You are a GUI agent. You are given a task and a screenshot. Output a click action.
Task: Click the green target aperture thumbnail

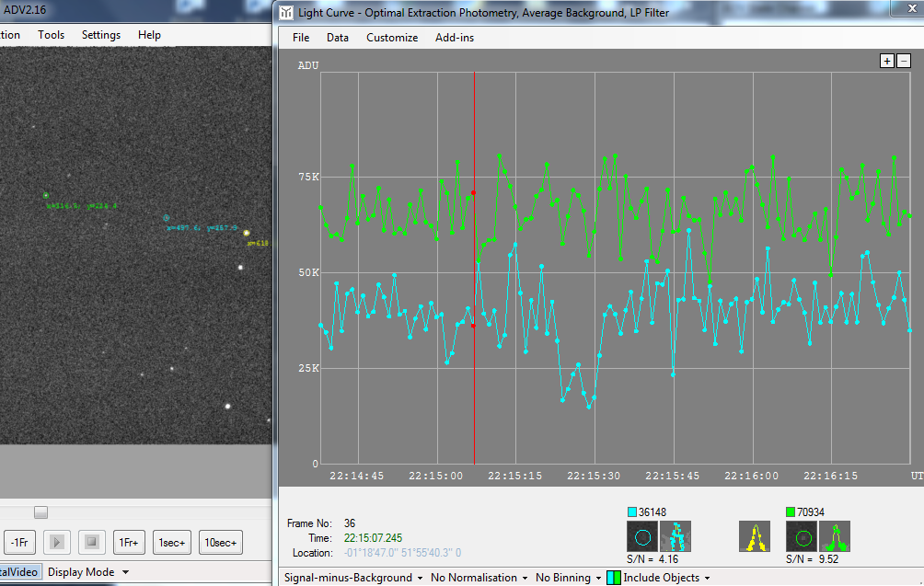coord(802,536)
